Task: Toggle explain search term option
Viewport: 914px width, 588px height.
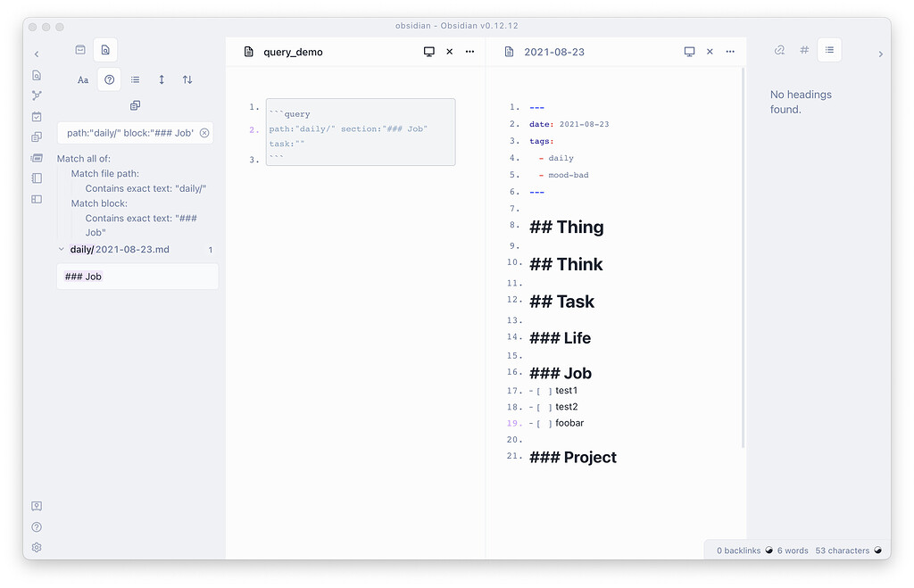Action: [109, 79]
